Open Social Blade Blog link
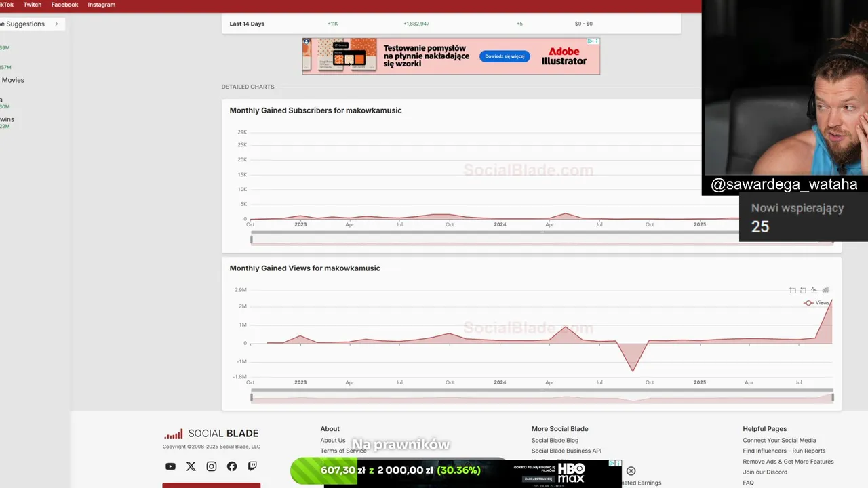The image size is (868, 488). pos(555,441)
